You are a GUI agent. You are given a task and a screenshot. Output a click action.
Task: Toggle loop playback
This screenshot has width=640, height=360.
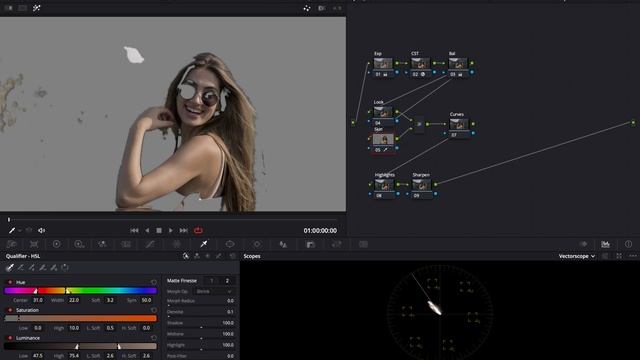(198, 231)
